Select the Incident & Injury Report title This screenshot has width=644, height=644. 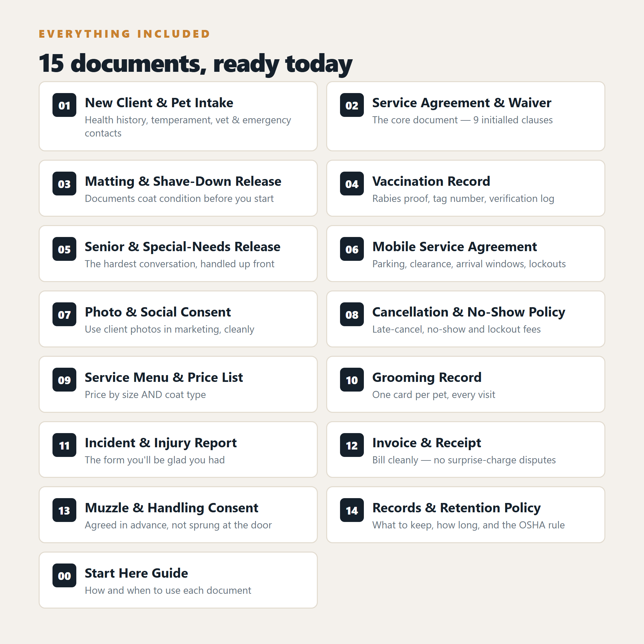coord(161,443)
